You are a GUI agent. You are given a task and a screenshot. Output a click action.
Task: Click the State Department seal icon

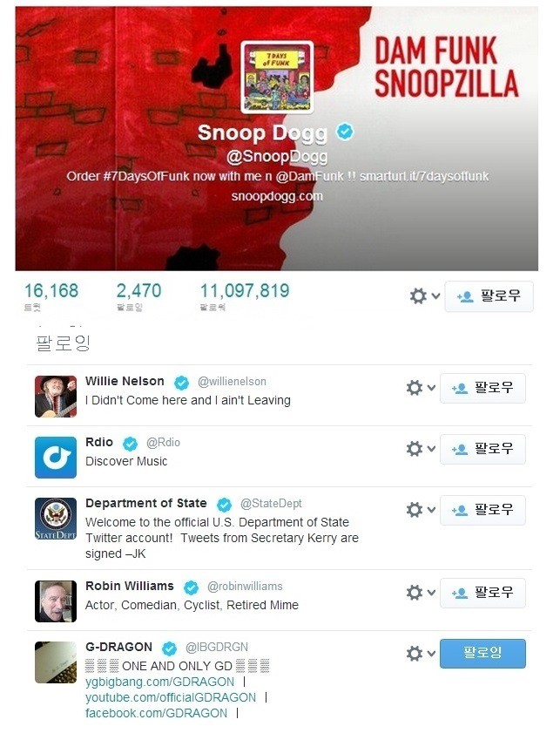pos(56,519)
